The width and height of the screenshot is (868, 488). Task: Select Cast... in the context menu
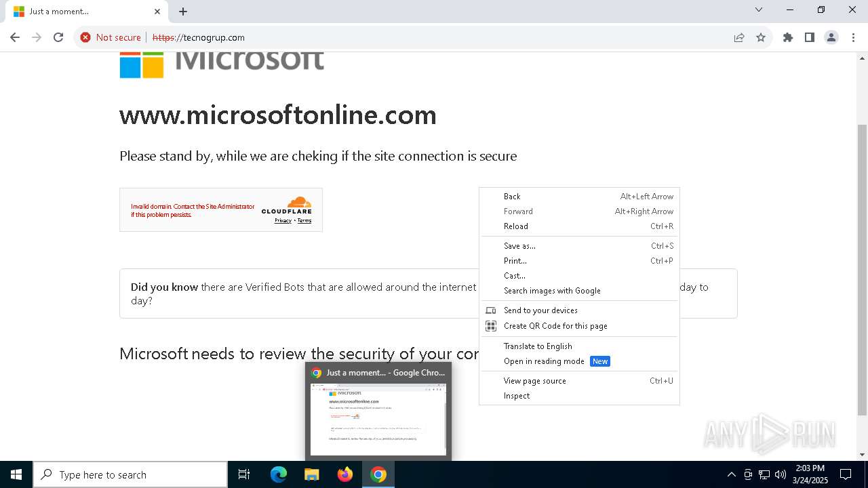click(x=579, y=276)
